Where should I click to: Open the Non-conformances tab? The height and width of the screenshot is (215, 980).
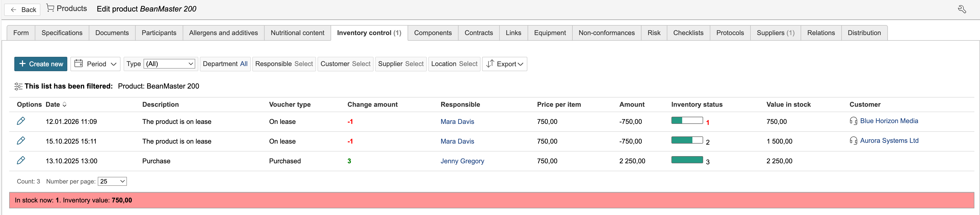[607, 33]
